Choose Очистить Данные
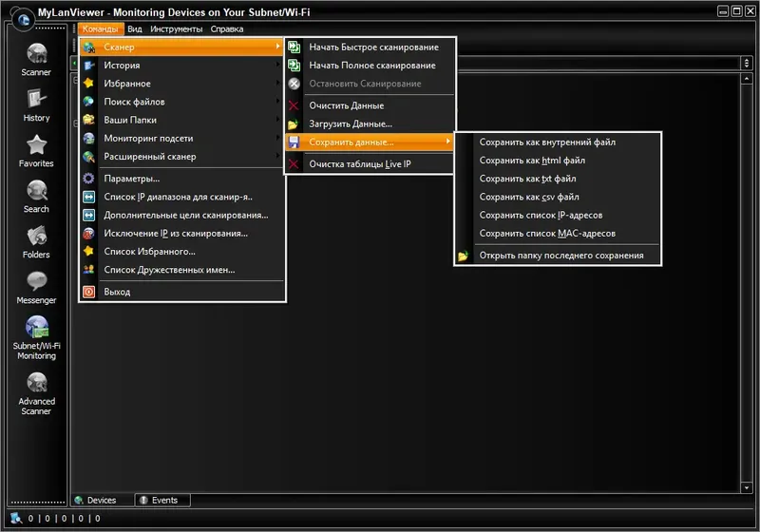Image resolution: width=760 pixels, height=532 pixels. click(x=370, y=105)
